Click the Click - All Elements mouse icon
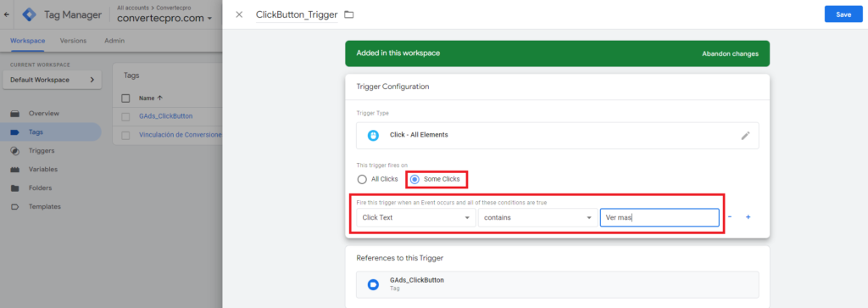This screenshot has height=308, width=868. click(x=373, y=135)
